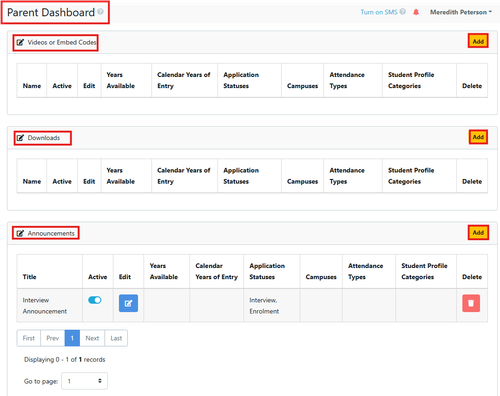Go to Last page of announcements

coord(116,338)
